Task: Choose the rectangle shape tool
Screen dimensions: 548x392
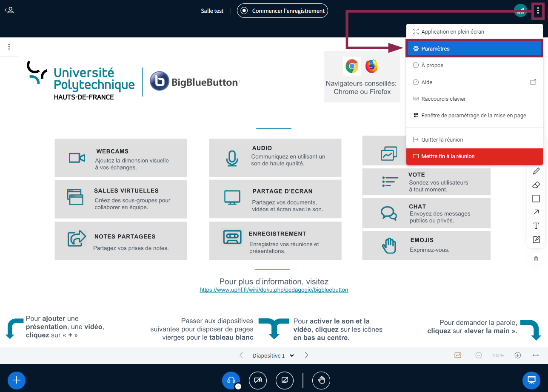Action: coord(536,199)
